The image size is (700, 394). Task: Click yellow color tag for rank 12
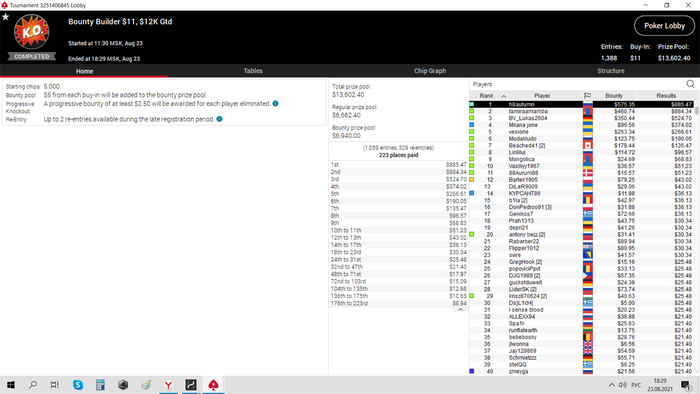click(x=472, y=179)
